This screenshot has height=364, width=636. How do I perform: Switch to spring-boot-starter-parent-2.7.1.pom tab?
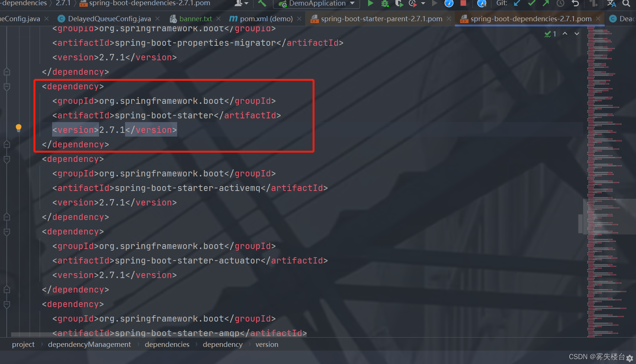click(381, 19)
